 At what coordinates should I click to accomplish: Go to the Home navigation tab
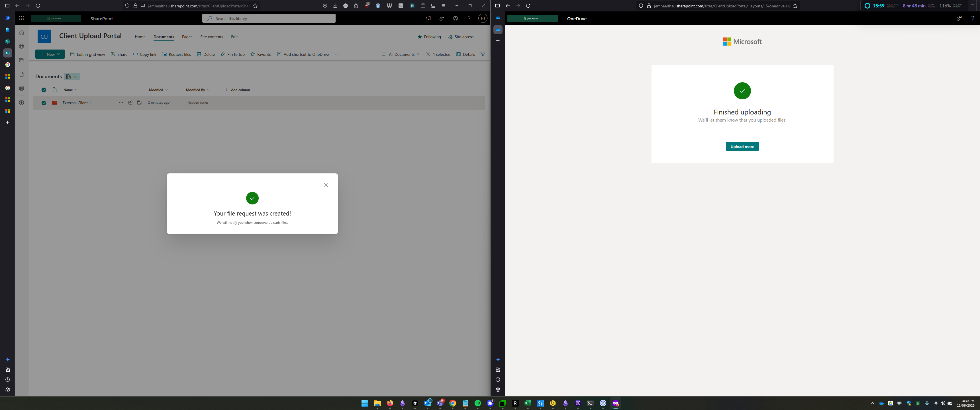click(140, 37)
